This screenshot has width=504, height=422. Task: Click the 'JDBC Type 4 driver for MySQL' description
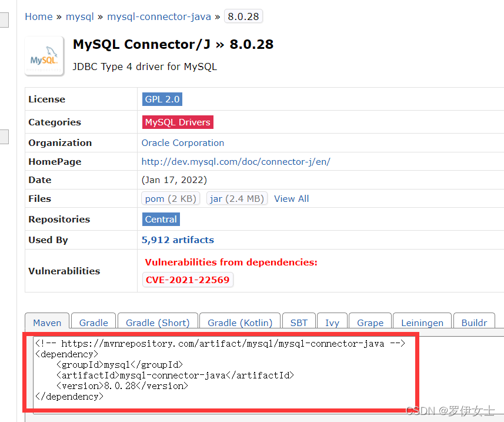coord(145,67)
